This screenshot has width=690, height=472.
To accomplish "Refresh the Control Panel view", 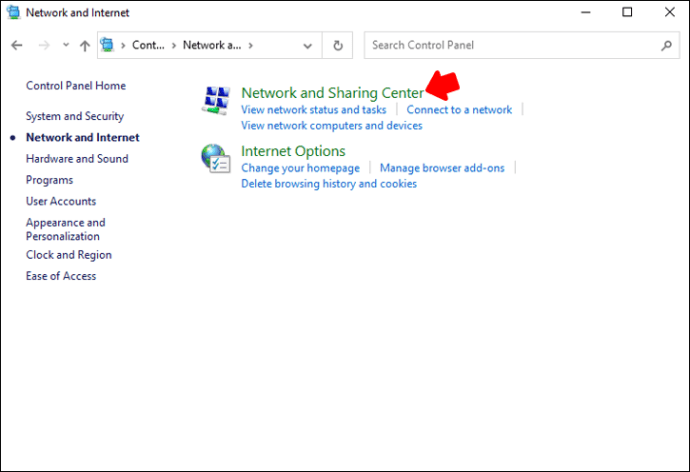I will (x=338, y=46).
